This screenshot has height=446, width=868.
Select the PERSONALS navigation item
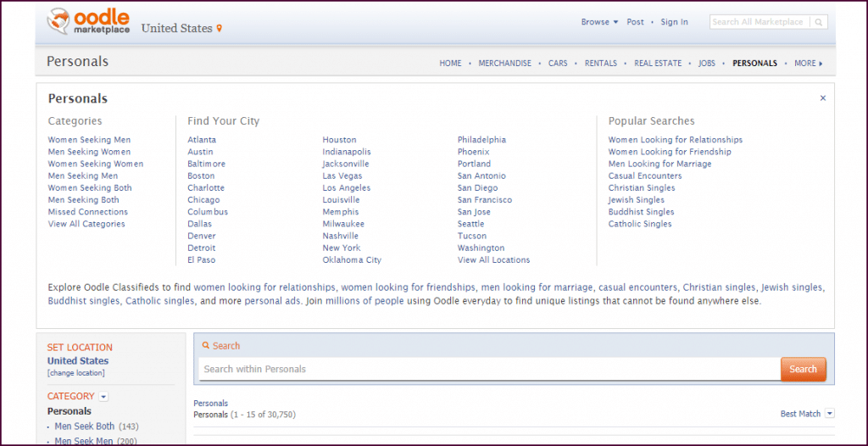coord(754,63)
